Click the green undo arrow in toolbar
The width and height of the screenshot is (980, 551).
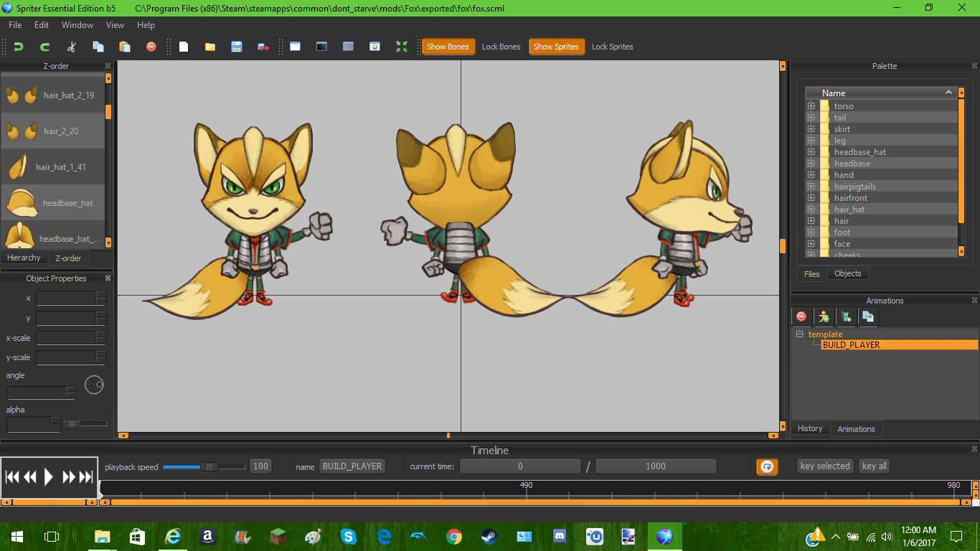19,47
